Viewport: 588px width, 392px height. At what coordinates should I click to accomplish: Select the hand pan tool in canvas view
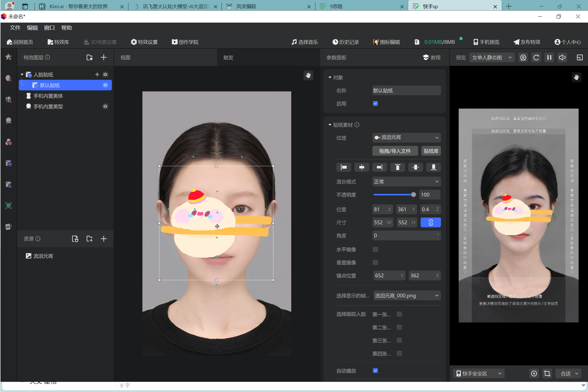[x=308, y=75]
